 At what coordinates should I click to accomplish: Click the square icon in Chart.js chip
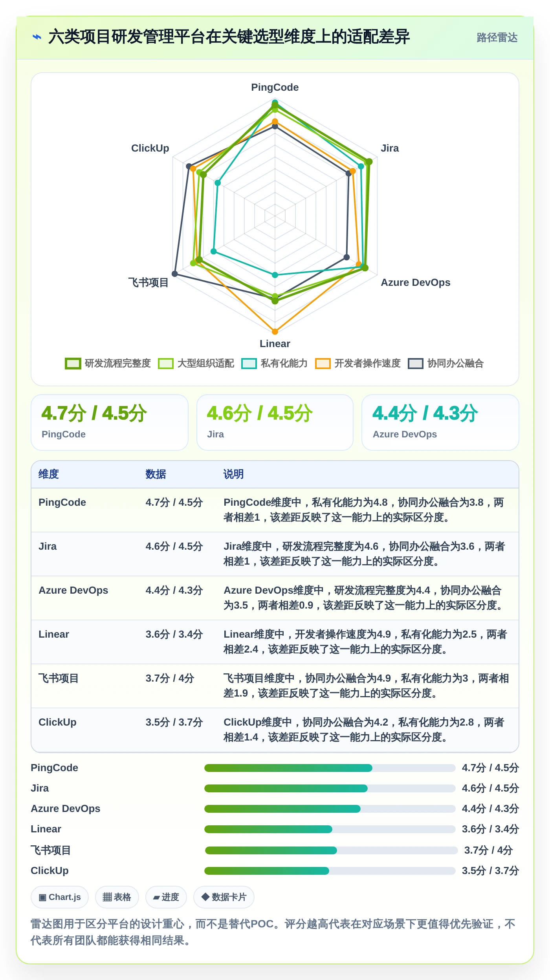[42, 897]
